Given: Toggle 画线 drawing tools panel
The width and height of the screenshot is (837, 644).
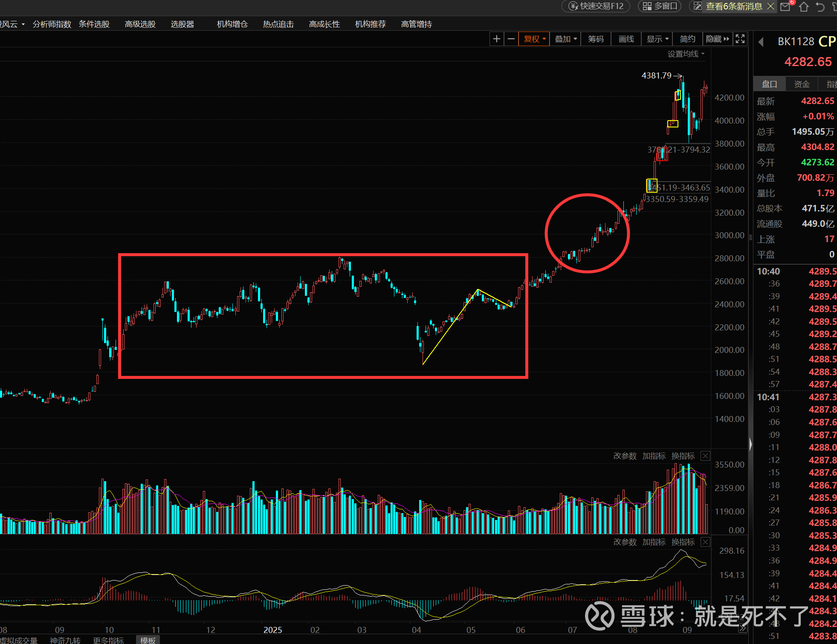Looking at the screenshot, I should click(626, 39).
